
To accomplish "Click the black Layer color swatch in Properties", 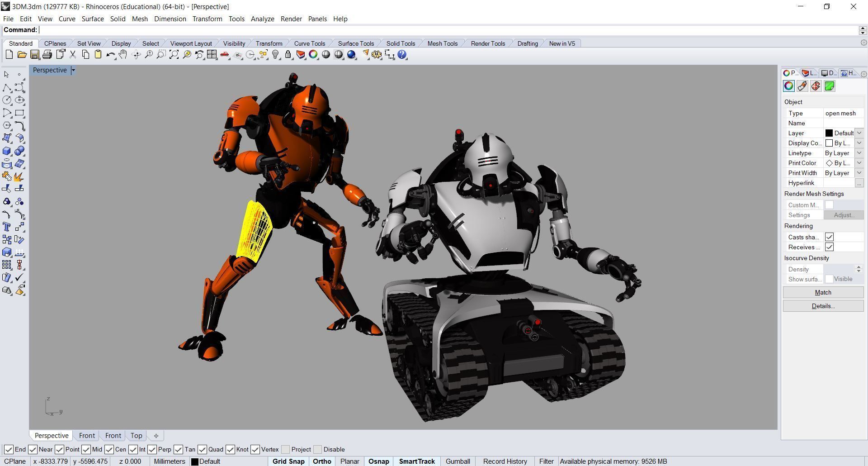I will [829, 133].
